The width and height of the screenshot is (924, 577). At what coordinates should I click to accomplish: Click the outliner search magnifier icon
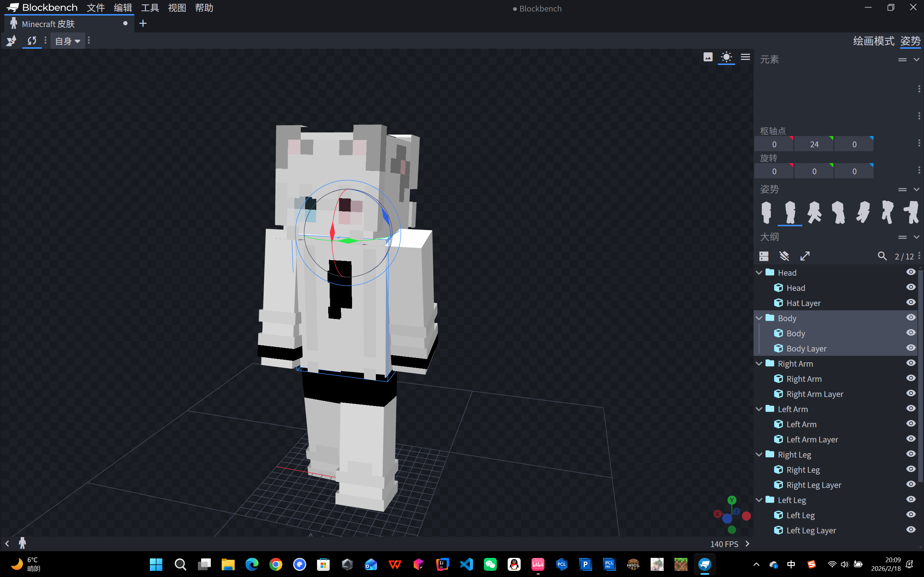click(882, 256)
